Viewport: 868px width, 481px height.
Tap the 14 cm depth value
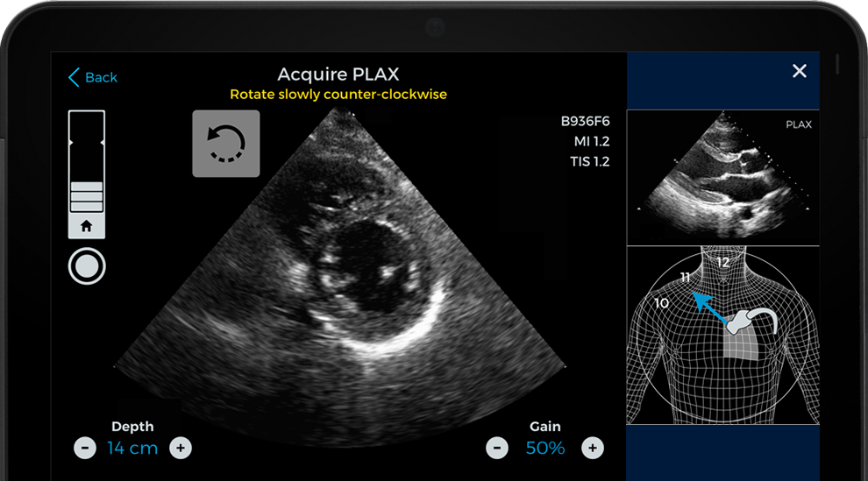point(132,448)
